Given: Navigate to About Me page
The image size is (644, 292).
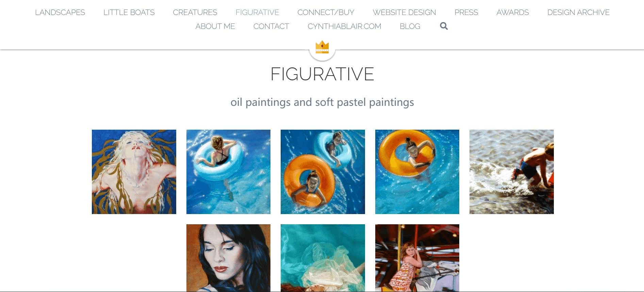Looking at the screenshot, I should point(215,26).
